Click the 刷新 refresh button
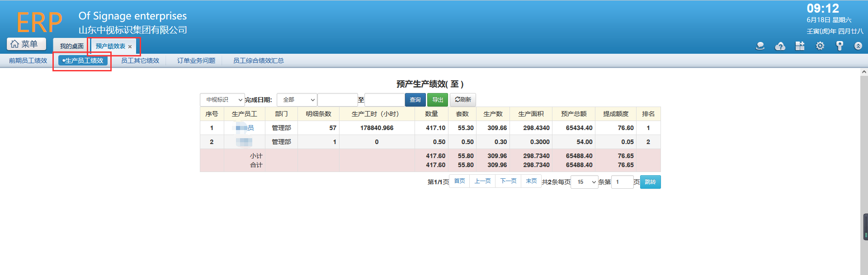The height and width of the screenshot is (275, 868). [x=463, y=100]
